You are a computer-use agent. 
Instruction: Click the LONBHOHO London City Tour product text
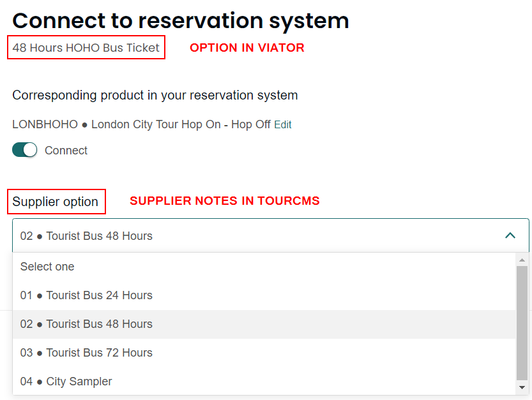click(x=141, y=124)
